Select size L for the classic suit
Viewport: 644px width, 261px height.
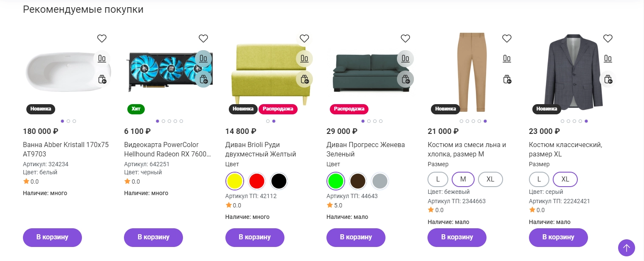(539, 179)
